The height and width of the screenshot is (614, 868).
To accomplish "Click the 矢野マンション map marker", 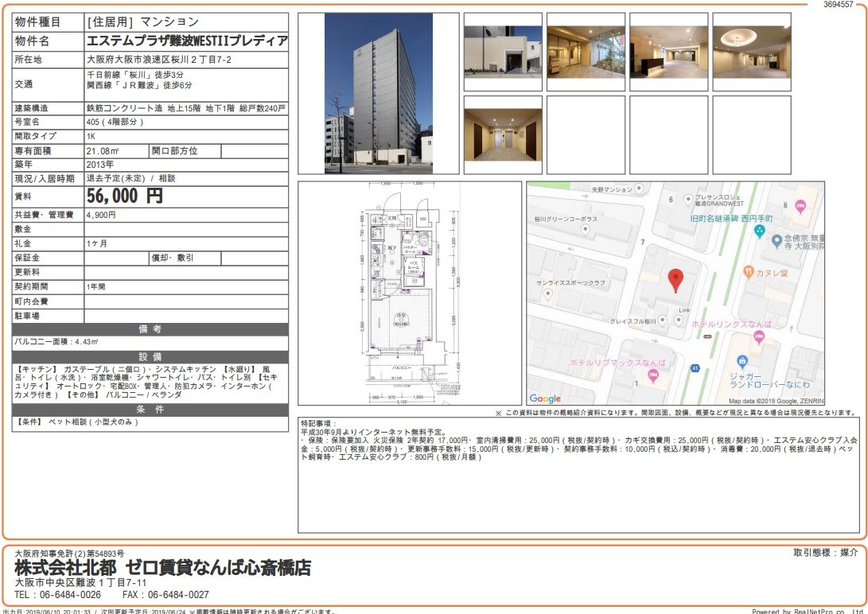I will click(639, 188).
